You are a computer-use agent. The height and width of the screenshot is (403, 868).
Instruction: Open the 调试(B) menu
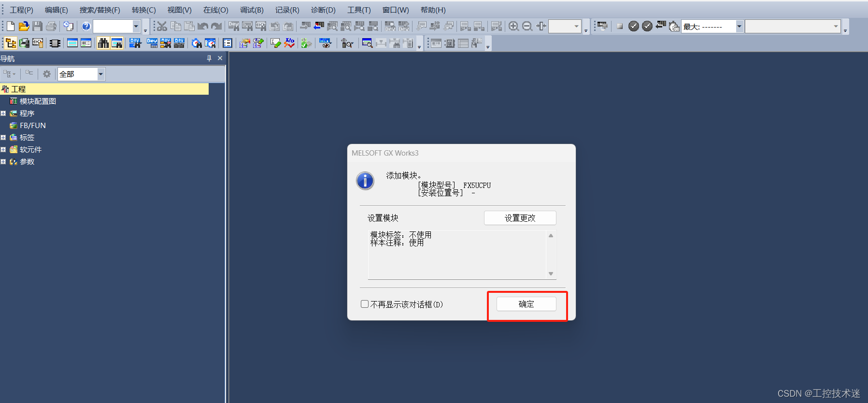(252, 10)
